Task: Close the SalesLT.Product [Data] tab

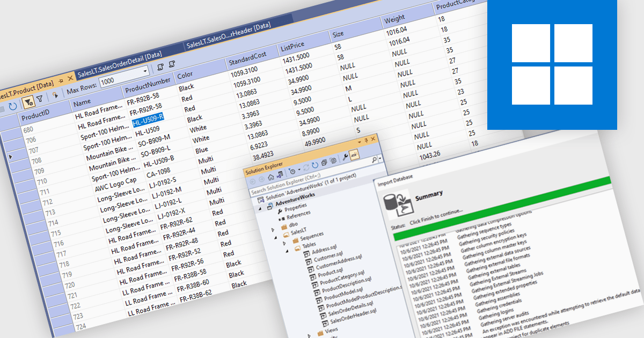Action: (70, 78)
